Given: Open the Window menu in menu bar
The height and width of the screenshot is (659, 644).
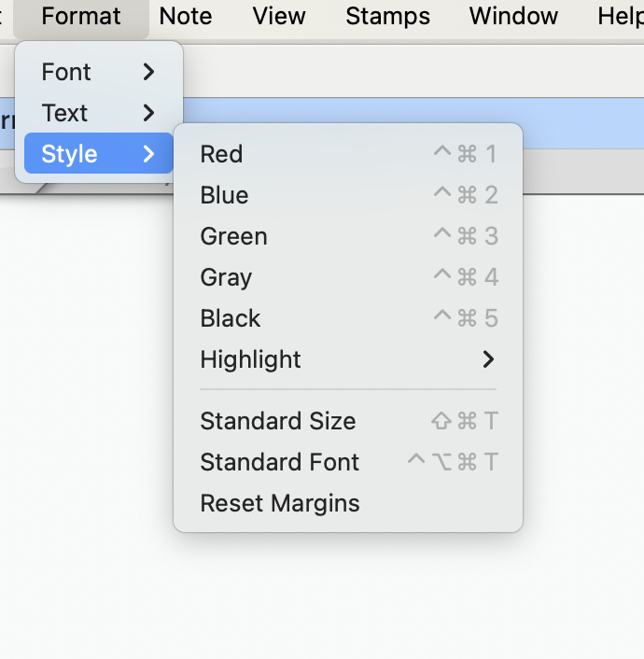Looking at the screenshot, I should [x=513, y=16].
